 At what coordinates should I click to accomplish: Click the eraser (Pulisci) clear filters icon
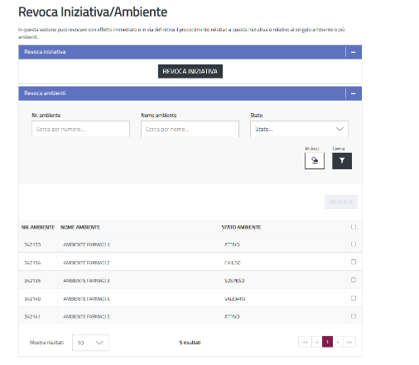click(314, 161)
